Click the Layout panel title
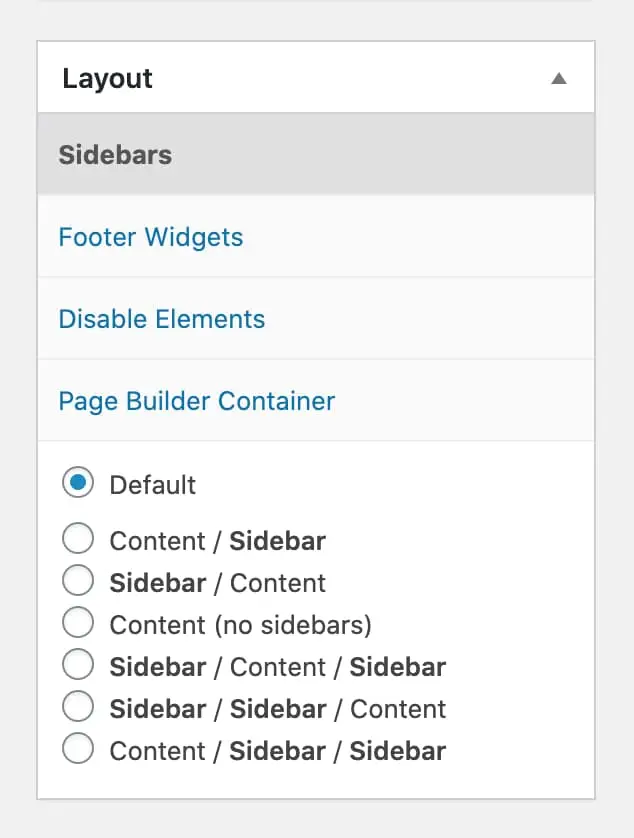634x838 pixels. [106, 78]
